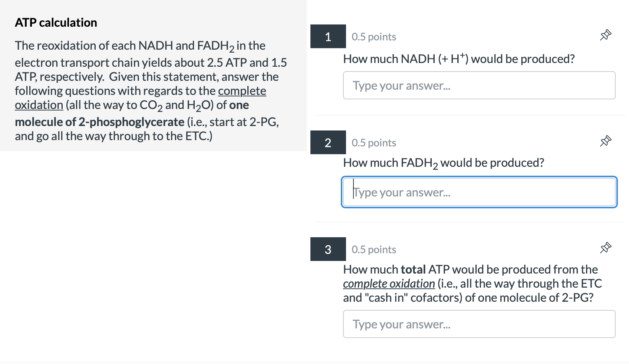The image size is (629, 364).
Task: Click the dark number badge for question 3
Action: (x=328, y=249)
